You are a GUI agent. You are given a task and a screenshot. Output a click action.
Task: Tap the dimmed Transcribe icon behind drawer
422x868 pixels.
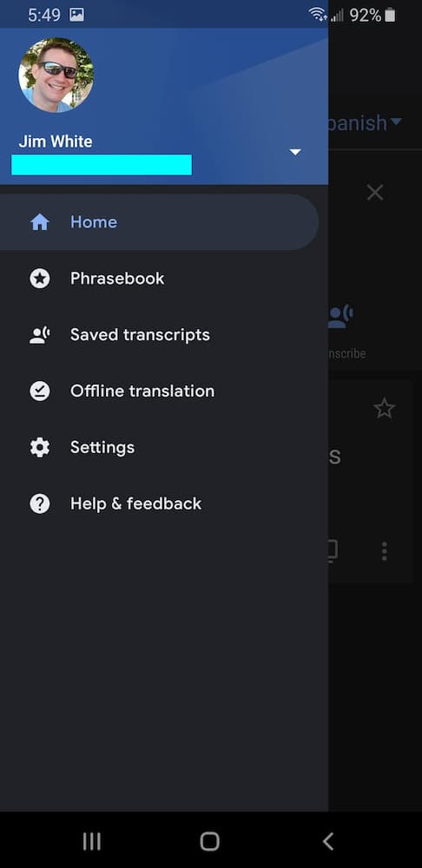pyautogui.click(x=340, y=316)
